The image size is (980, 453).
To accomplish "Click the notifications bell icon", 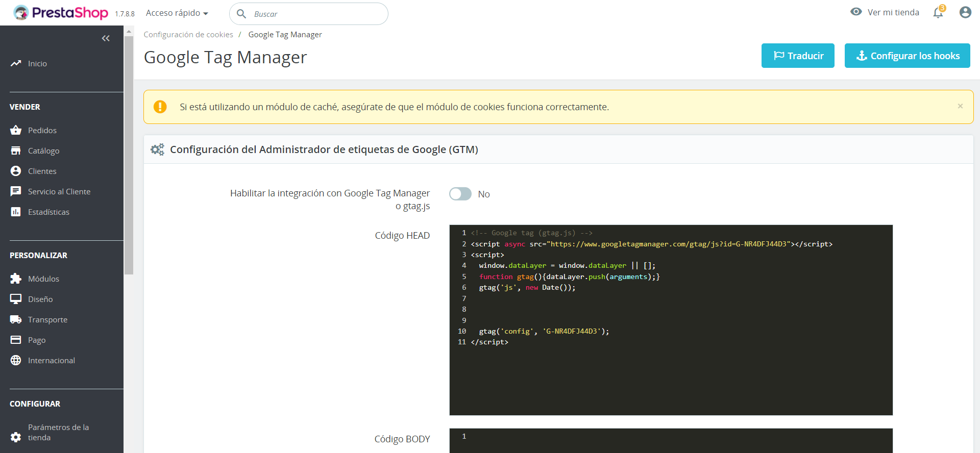I will point(938,13).
